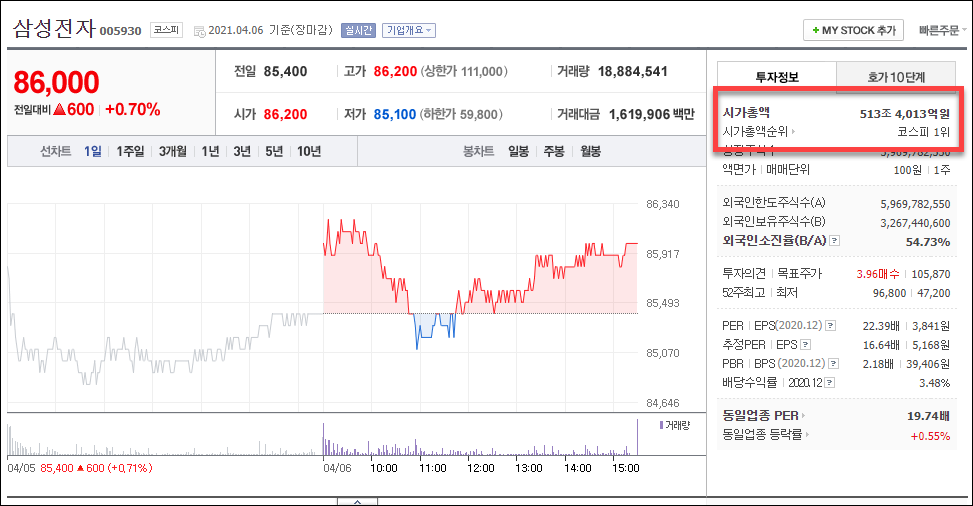Select the 월봉 candlestick chart

(590, 151)
